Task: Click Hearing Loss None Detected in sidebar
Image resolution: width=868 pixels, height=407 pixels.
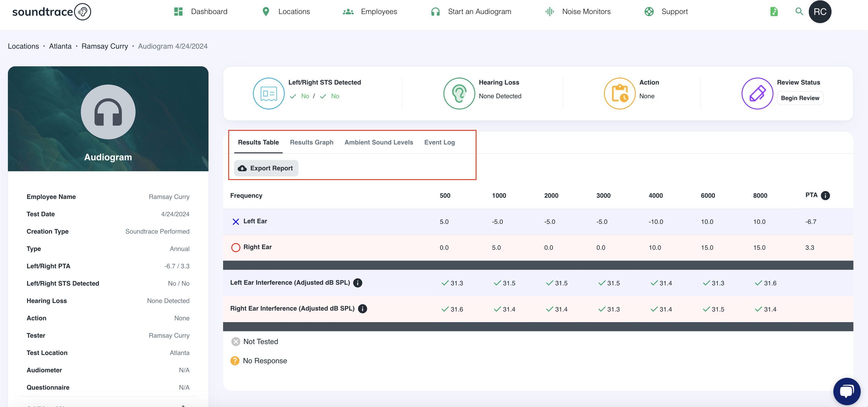Action: [168, 301]
